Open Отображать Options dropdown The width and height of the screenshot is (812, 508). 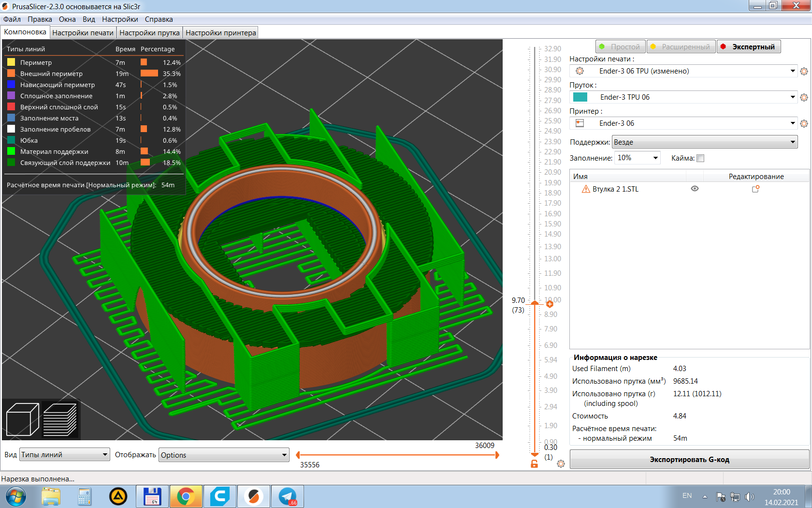point(224,455)
